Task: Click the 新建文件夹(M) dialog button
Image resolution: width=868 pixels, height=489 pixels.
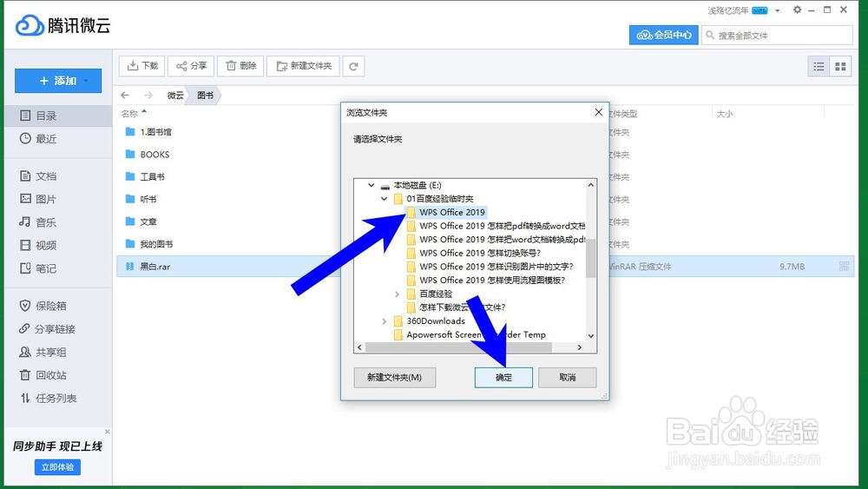Action: click(395, 377)
